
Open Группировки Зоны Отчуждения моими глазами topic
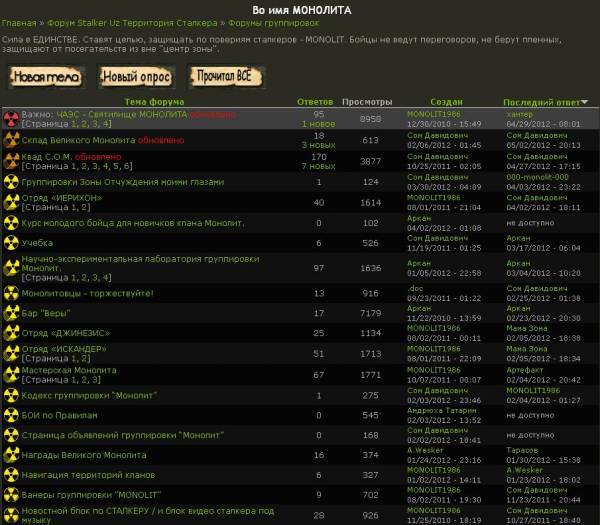pyautogui.click(x=123, y=182)
